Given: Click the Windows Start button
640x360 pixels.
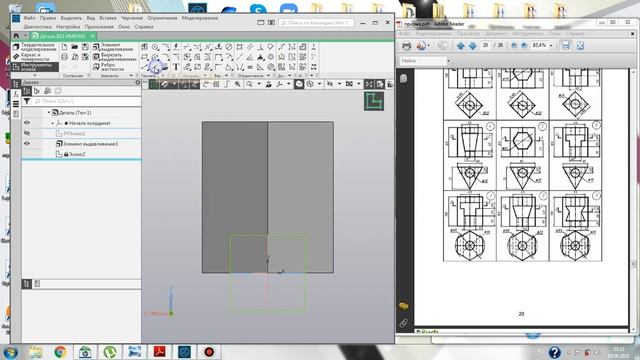Looking at the screenshot, I should click(x=10, y=352).
